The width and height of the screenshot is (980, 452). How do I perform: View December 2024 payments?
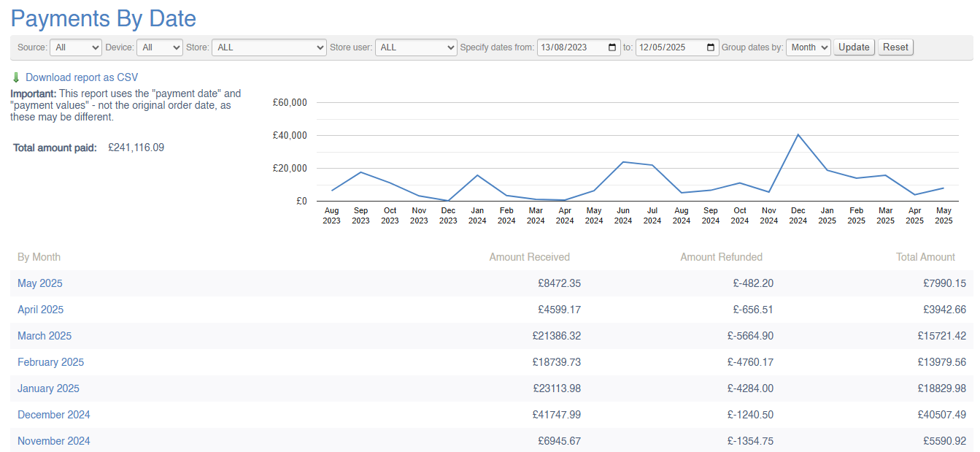[x=54, y=415]
